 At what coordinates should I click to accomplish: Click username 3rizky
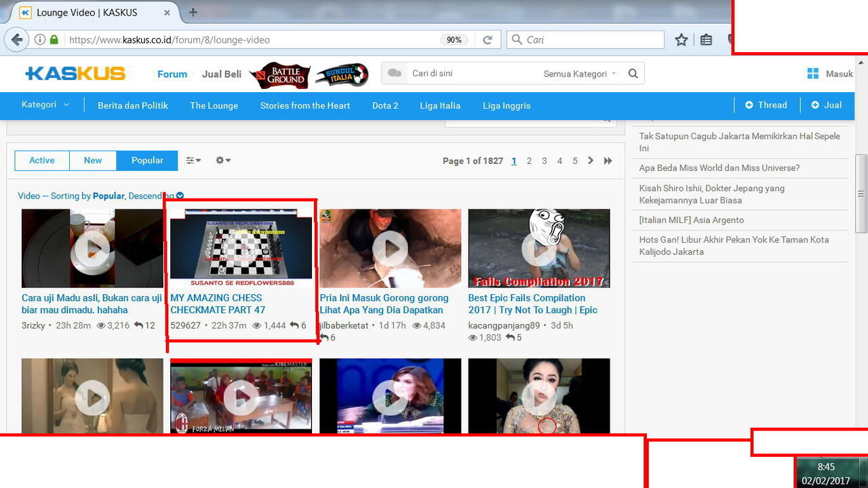click(33, 325)
